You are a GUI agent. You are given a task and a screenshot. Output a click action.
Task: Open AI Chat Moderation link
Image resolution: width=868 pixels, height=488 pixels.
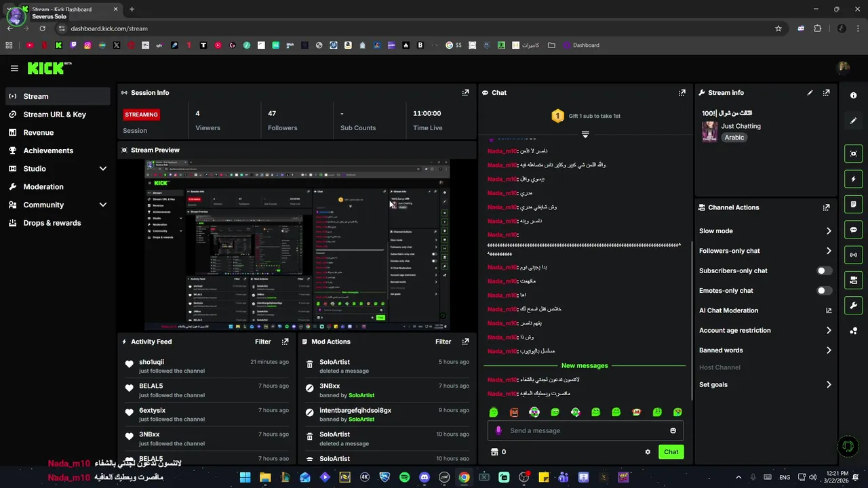coord(765,310)
